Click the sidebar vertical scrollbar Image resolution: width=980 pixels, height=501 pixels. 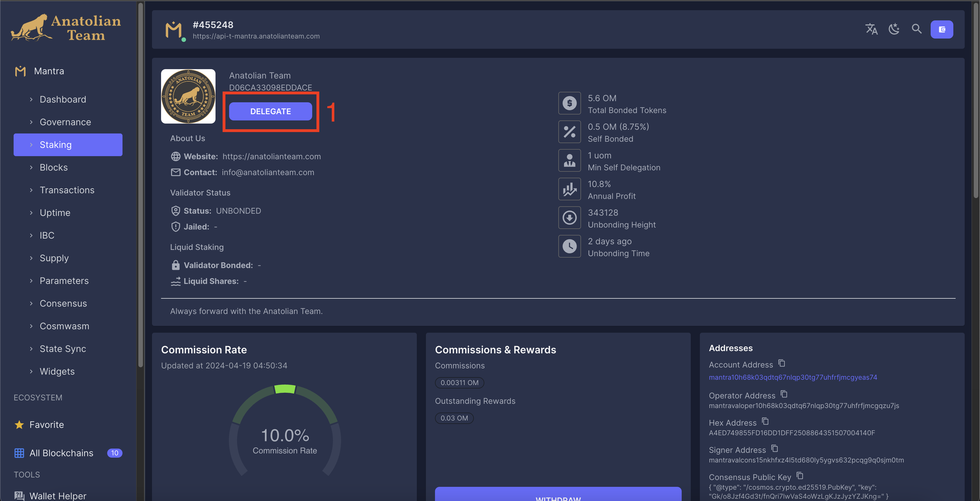[x=140, y=185]
